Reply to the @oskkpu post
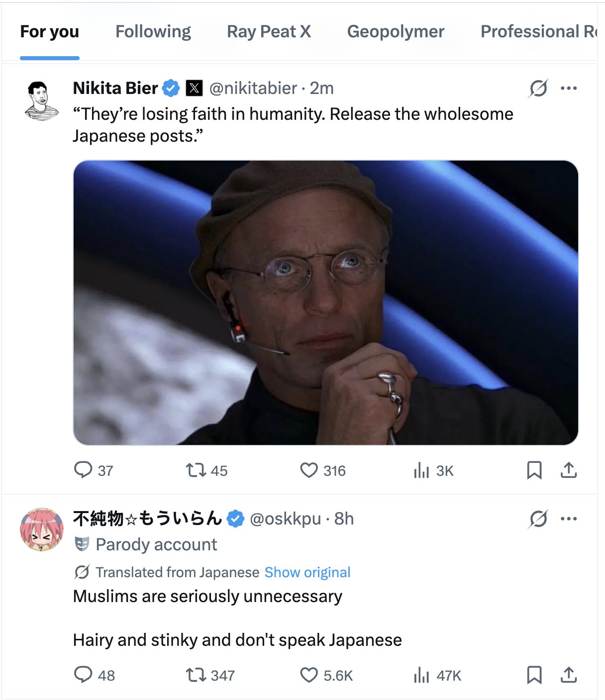The width and height of the screenshot is (605, 700). (83, 675)
